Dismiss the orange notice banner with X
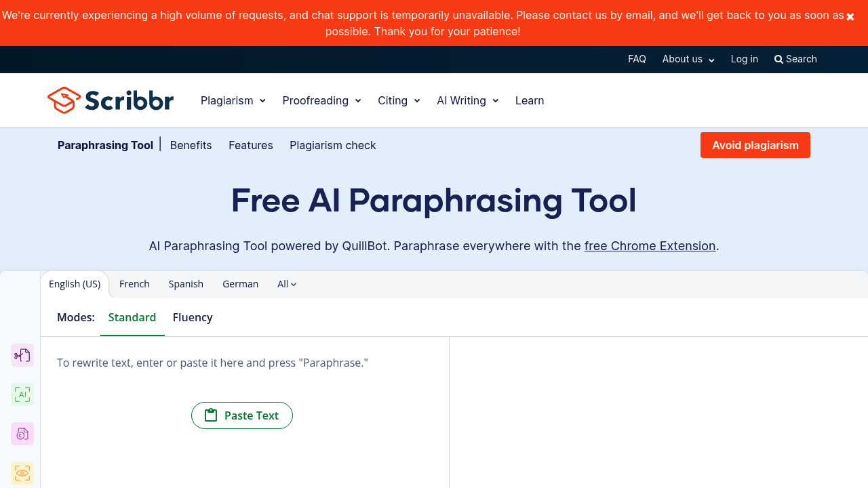 coord(850,17)
